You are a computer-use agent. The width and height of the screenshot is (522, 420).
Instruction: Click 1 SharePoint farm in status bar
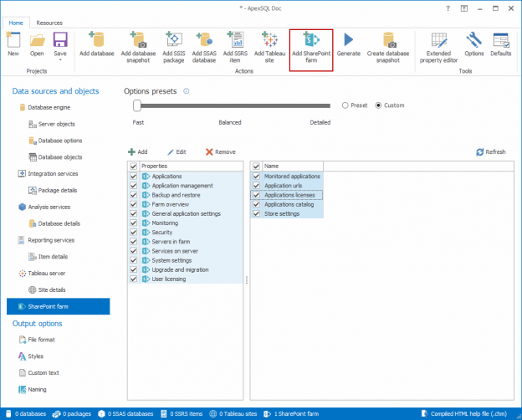(291, 413)
